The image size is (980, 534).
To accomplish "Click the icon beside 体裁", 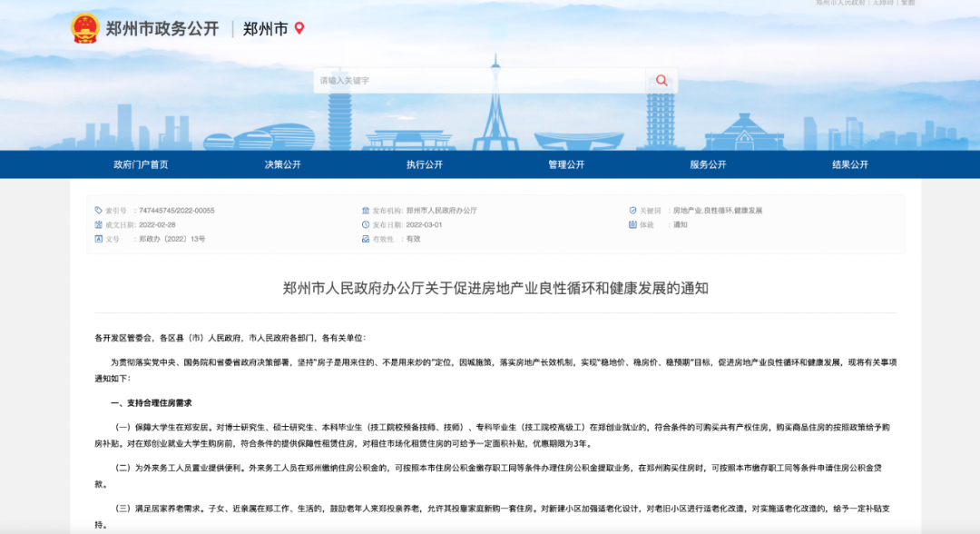I will (632, 224).
